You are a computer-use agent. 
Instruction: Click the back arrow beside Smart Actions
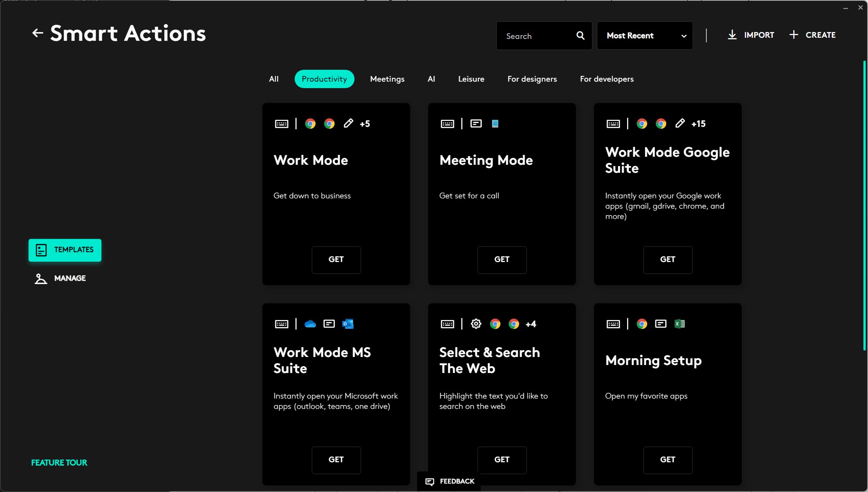(37, 33)
